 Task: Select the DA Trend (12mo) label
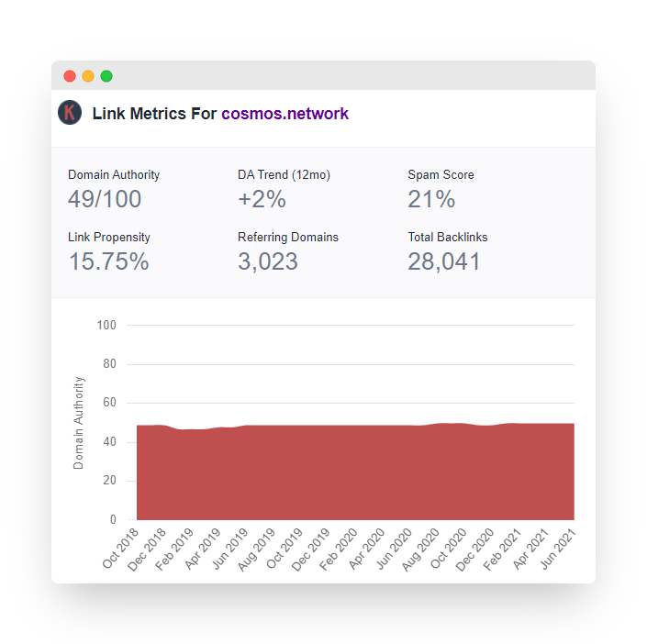[x=284, y=175]
